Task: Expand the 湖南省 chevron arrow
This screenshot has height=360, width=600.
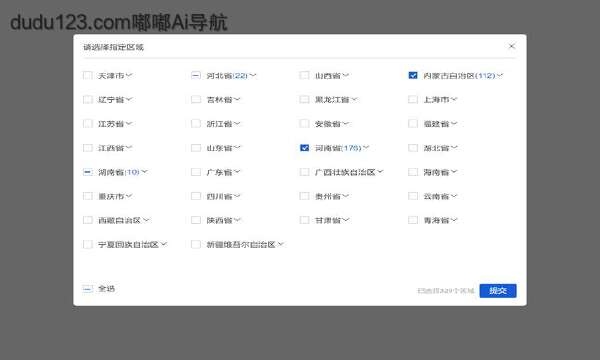Action: pos(144,172)
